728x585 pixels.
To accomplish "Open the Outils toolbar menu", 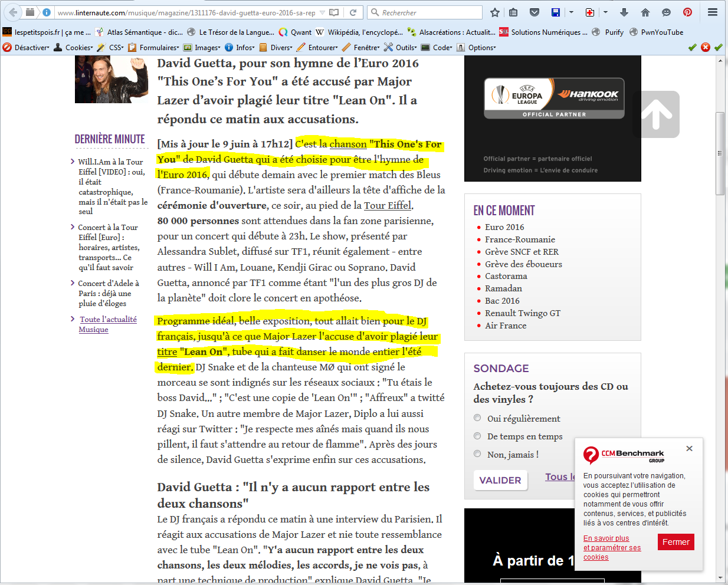I will pos(400,47).
